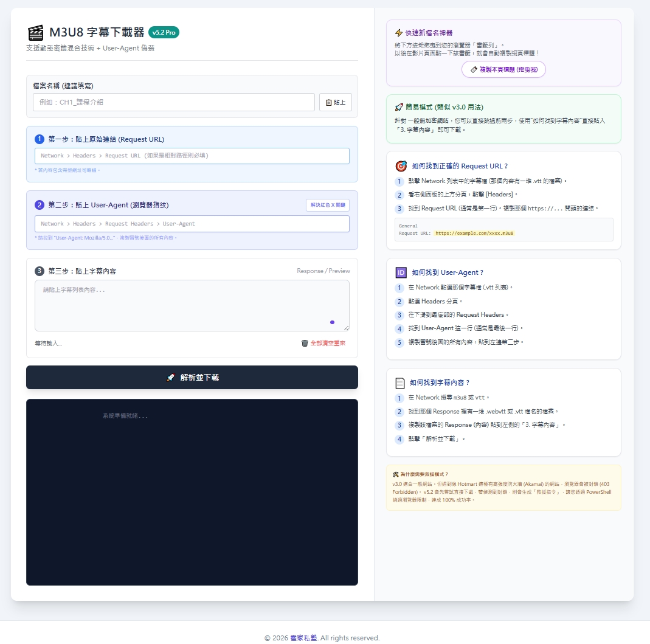The image size is (650, 644).
Task: Click the v5.2 Pro version badge
Action: click(164, 32)
